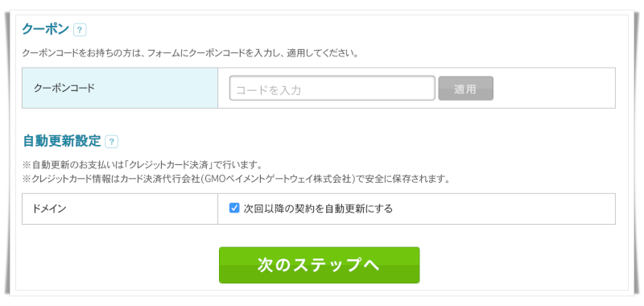Proceed with the green 次のステップへ button
Image resolution: width=644 pixels, height=306 pixels.
pos(319,265)
